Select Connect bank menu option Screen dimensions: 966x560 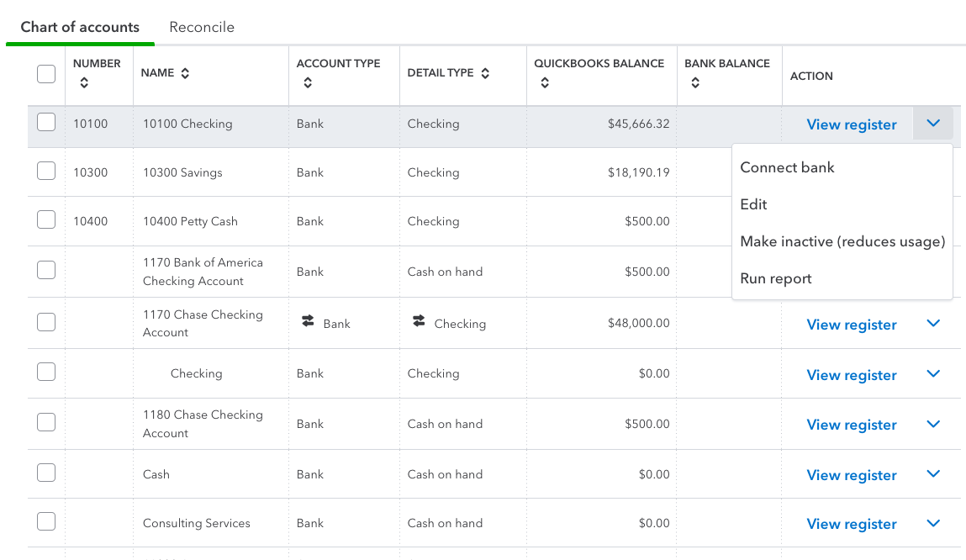click(787, 167)
